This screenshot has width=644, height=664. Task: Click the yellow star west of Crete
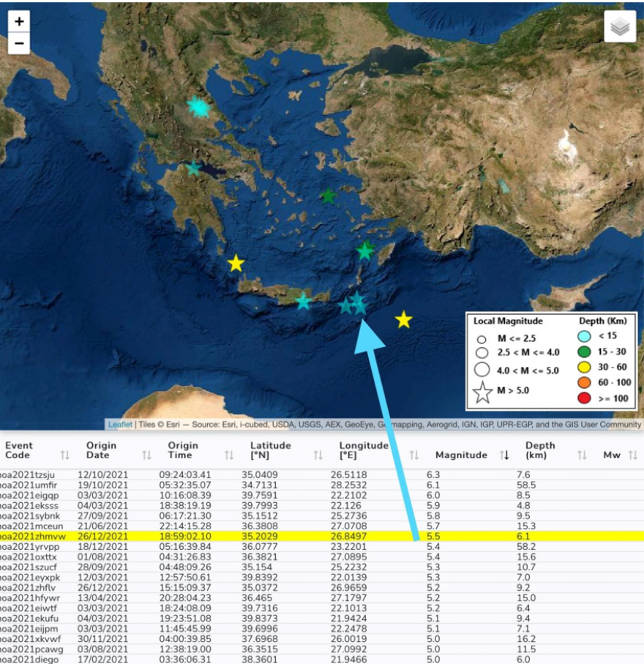tap(236, 264)
